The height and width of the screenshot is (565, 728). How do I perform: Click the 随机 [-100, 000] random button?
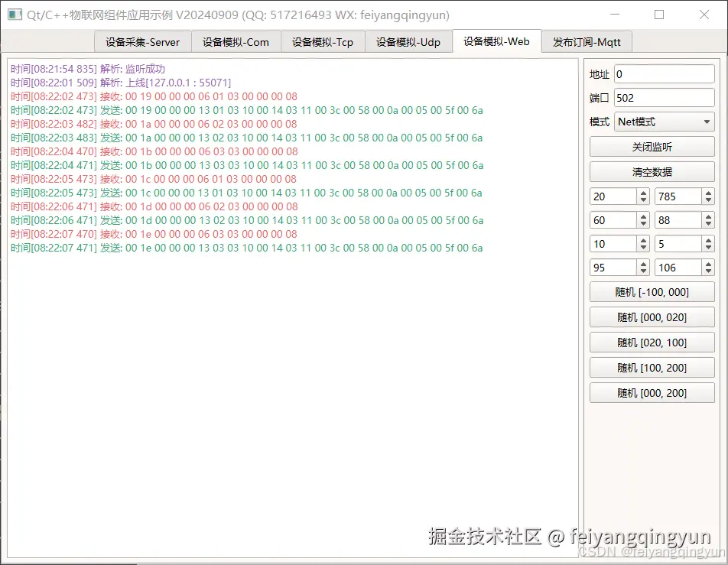pos(652,291)
